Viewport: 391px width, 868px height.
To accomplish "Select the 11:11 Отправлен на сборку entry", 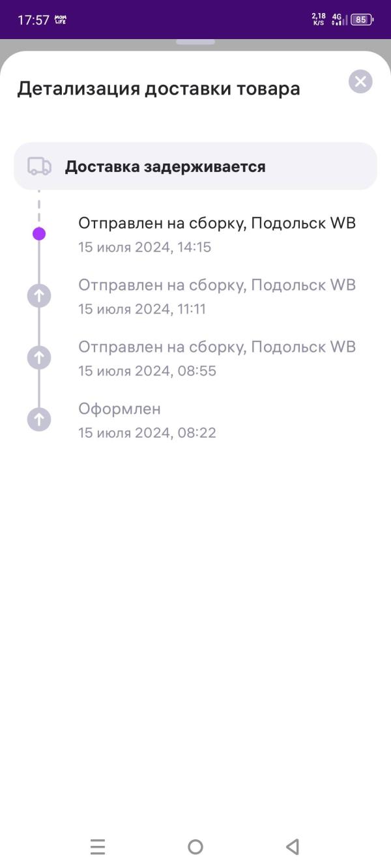I will [x=217, y=297].
